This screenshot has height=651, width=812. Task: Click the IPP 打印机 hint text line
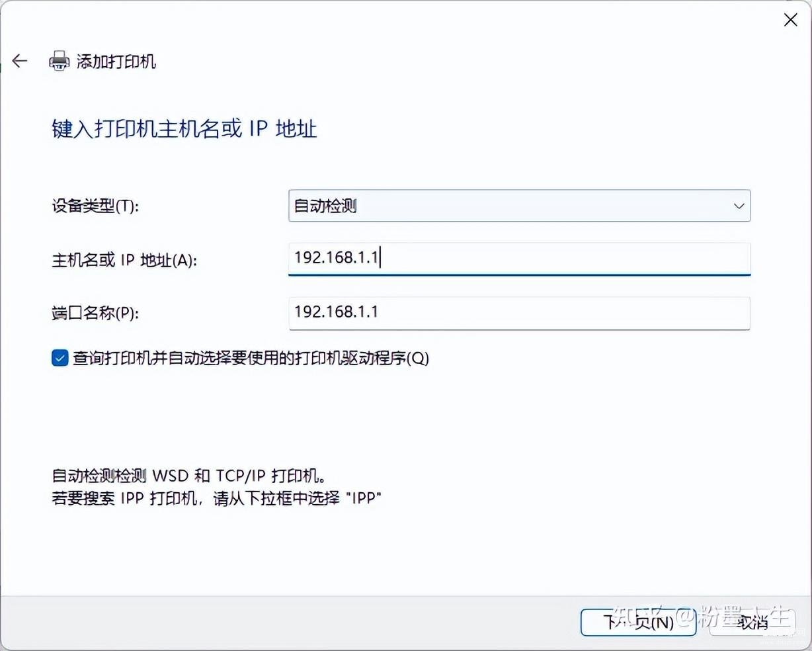(x=217, y=498)
